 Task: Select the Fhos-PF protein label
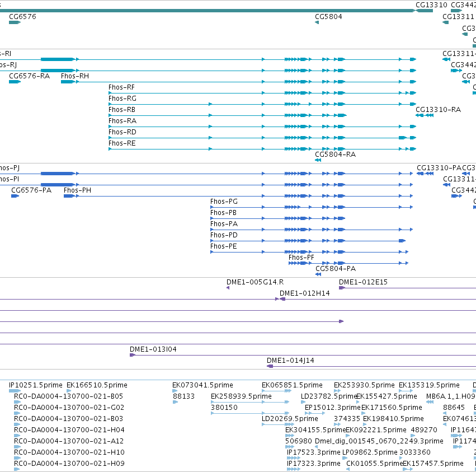click(x=301, y=258)
